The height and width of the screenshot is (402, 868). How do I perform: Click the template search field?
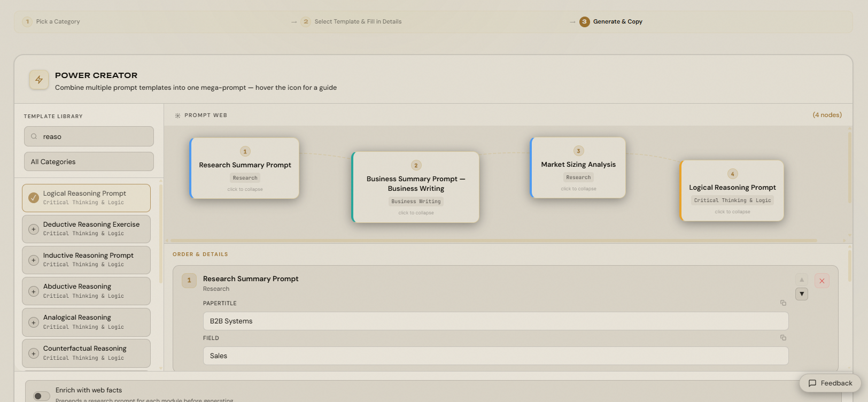tap(89, 136)
